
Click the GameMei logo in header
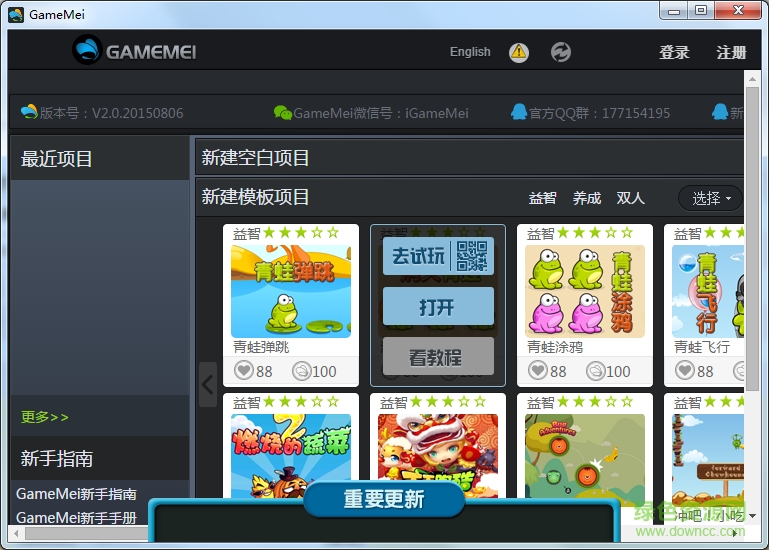(x=134, y=51)
